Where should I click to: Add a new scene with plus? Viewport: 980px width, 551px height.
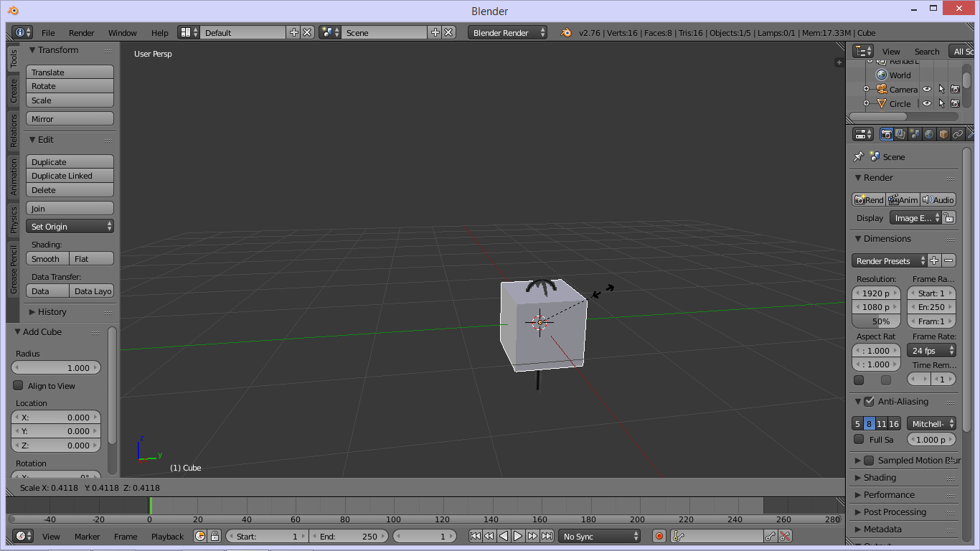pos(435,32)
